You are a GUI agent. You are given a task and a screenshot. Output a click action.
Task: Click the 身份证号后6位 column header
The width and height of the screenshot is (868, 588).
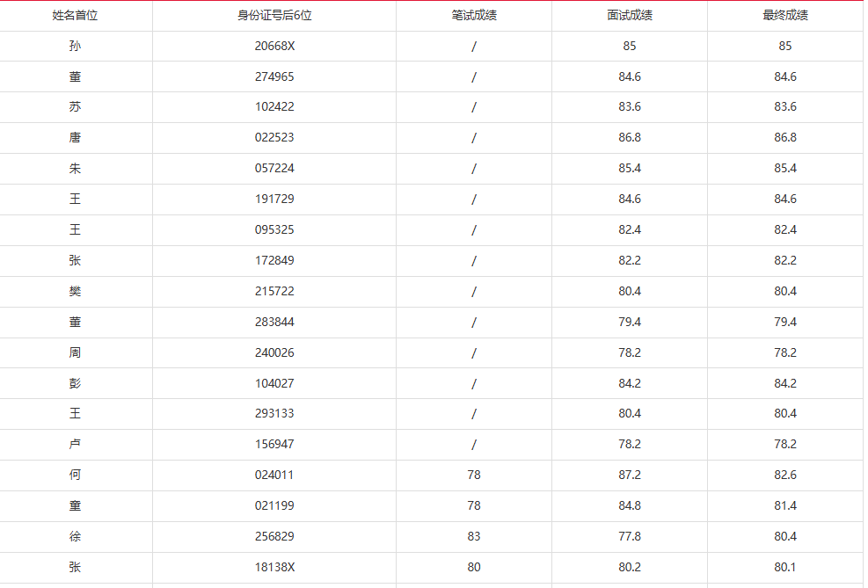click(274, 16)
